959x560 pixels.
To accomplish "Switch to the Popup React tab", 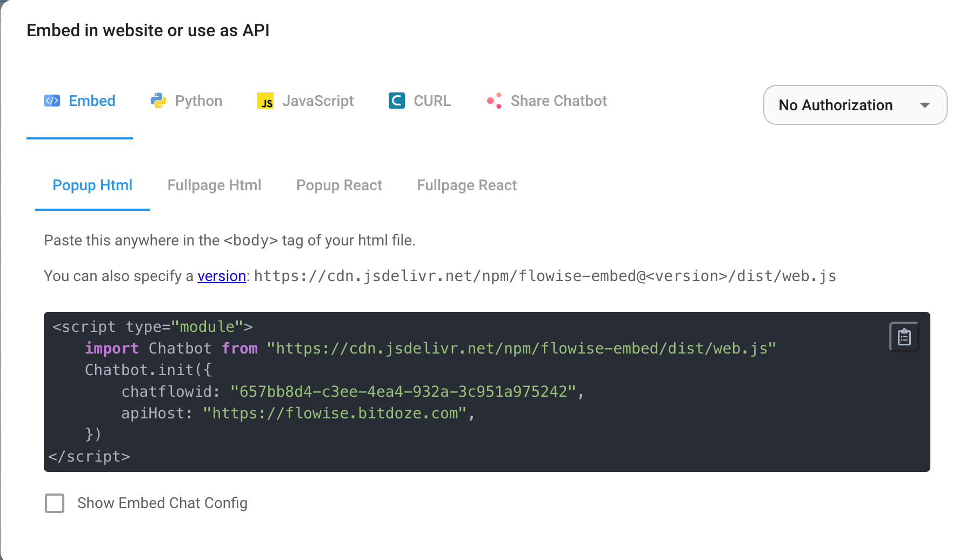I will [339, 185].
